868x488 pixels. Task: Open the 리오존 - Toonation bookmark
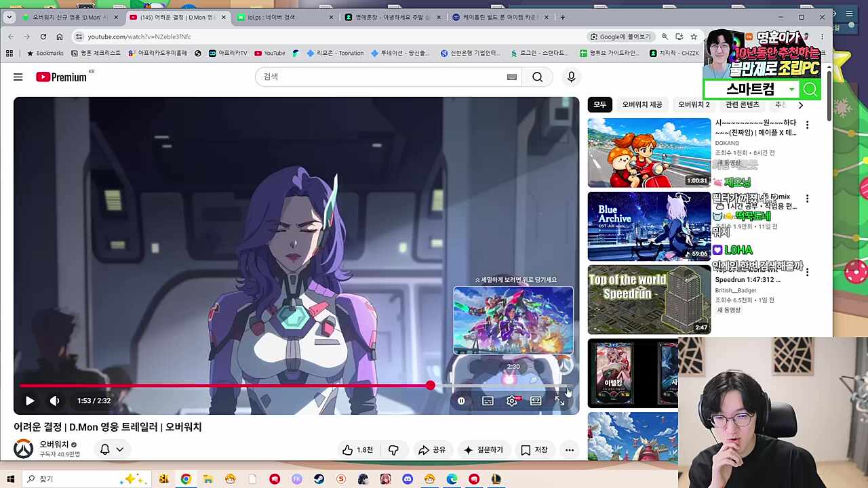point(335,53)
